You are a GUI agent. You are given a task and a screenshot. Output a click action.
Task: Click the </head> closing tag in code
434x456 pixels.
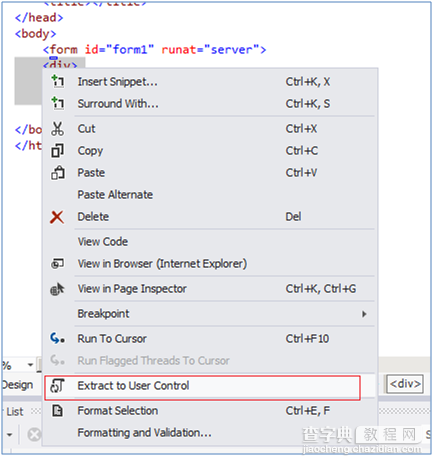pyautogui.click(x=39, y=17)
